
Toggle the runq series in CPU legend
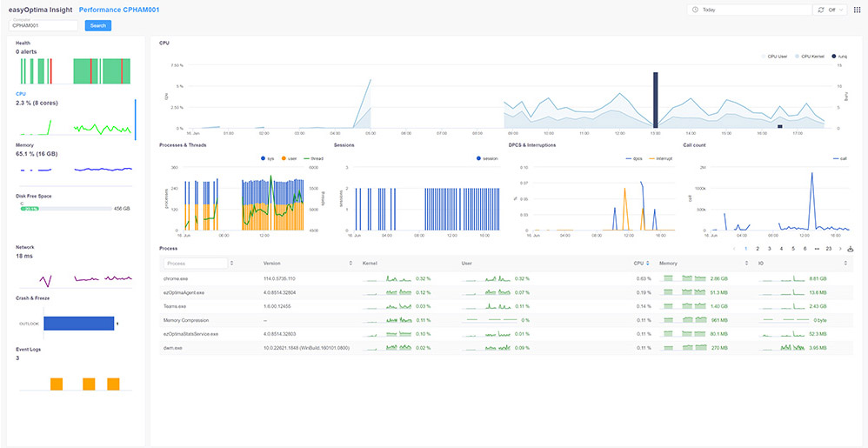[x=838, y=56]
